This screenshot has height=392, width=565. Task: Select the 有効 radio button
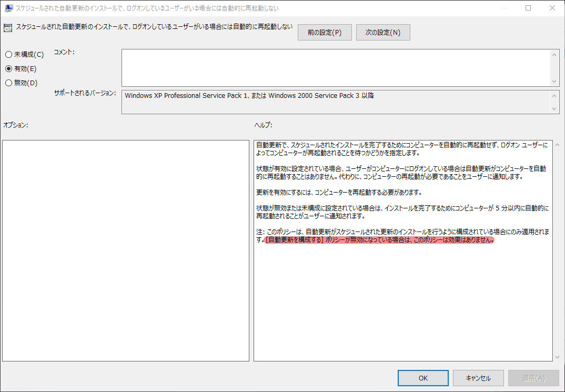pos(8,68)
